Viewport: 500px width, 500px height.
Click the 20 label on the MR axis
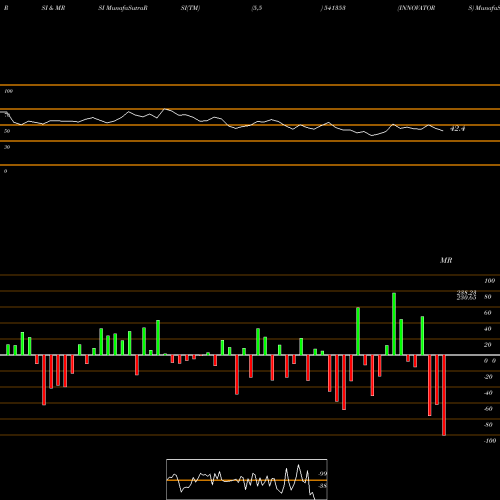(488, 345)
